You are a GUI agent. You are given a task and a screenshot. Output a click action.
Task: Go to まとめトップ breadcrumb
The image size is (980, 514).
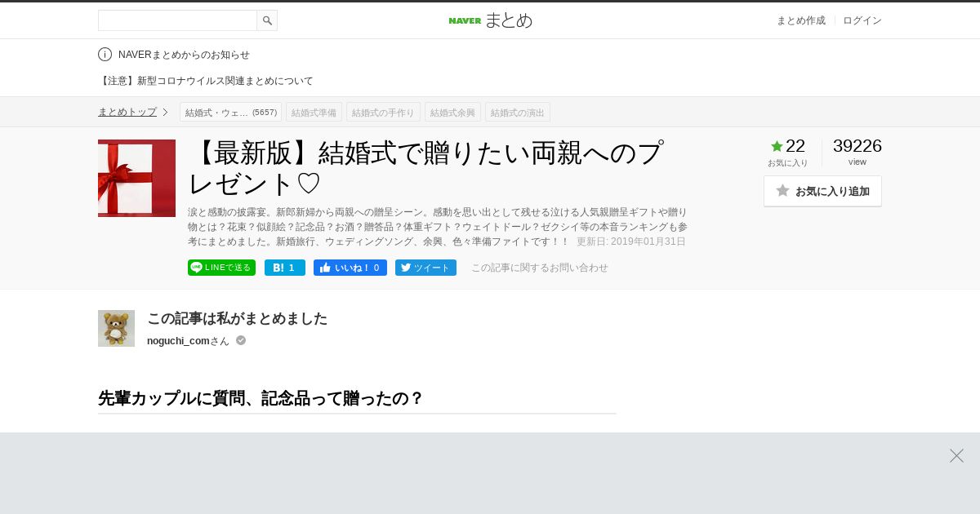pyautogui.click(x=127, y=112)
